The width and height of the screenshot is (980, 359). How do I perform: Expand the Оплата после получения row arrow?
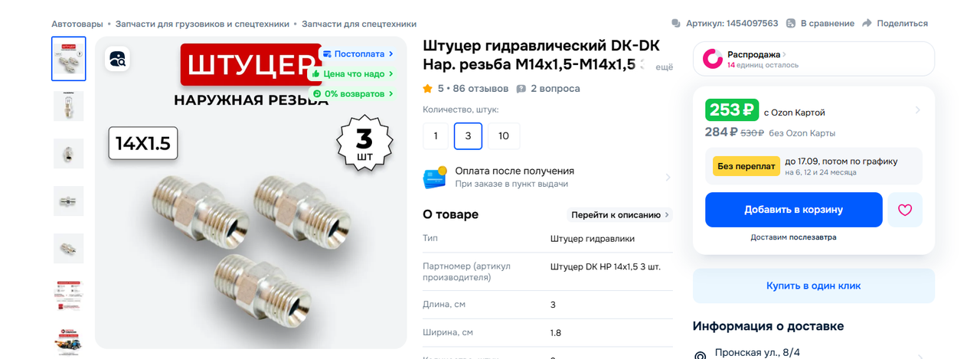coord(668,178)
